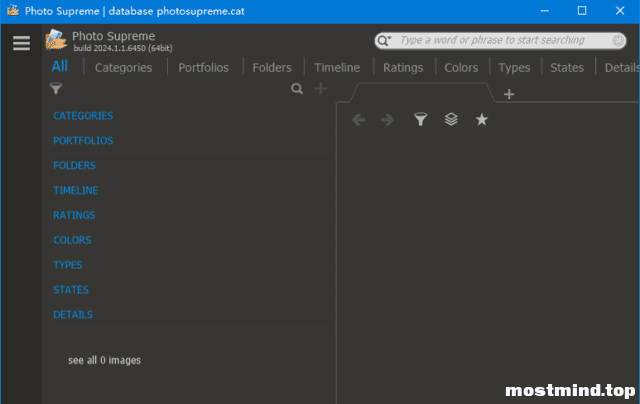Expand the DETAILS section
This screenshot has height=404, width=640.
click(x=73, y=315)
